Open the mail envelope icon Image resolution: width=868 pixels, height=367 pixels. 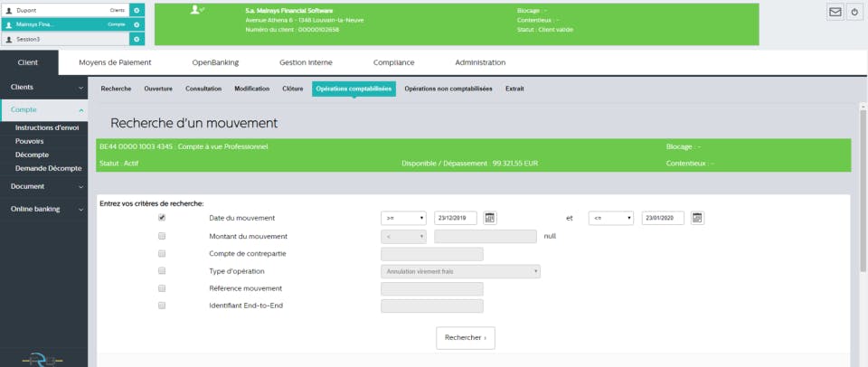(835, 12)
